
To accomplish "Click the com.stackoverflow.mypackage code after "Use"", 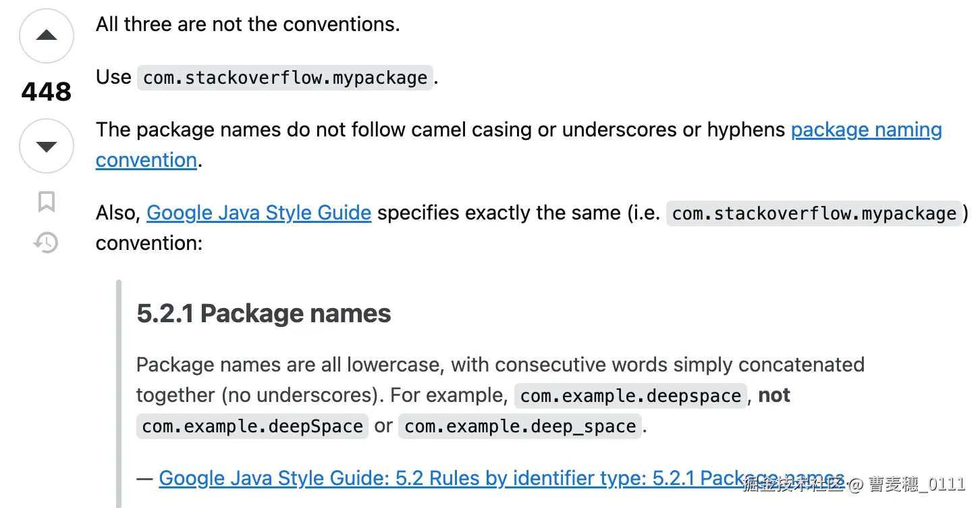I will (285, 78).
